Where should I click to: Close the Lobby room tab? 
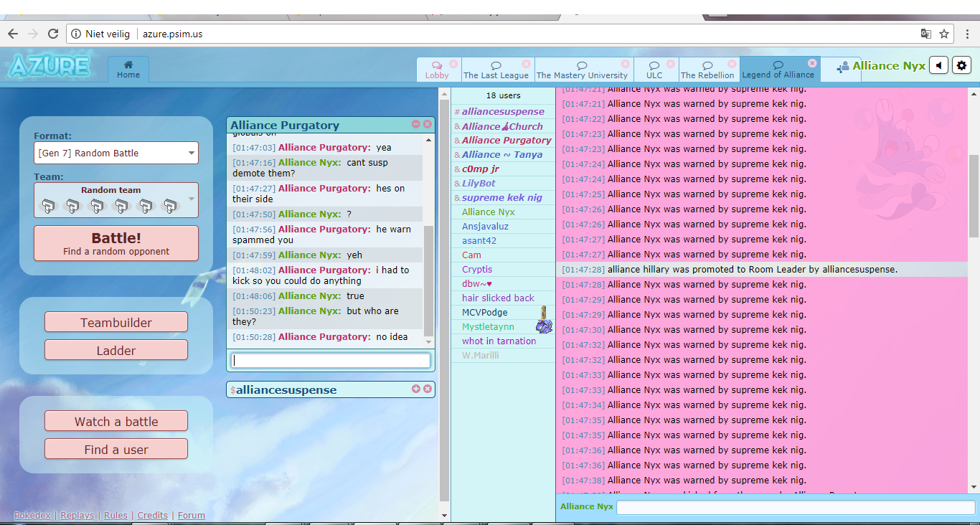[x=453, y=64]
